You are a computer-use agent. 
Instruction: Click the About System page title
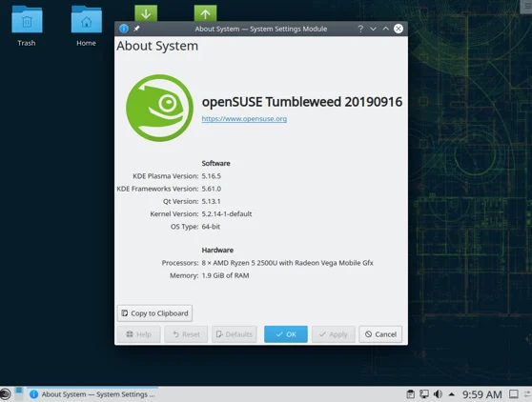[157, 46]
